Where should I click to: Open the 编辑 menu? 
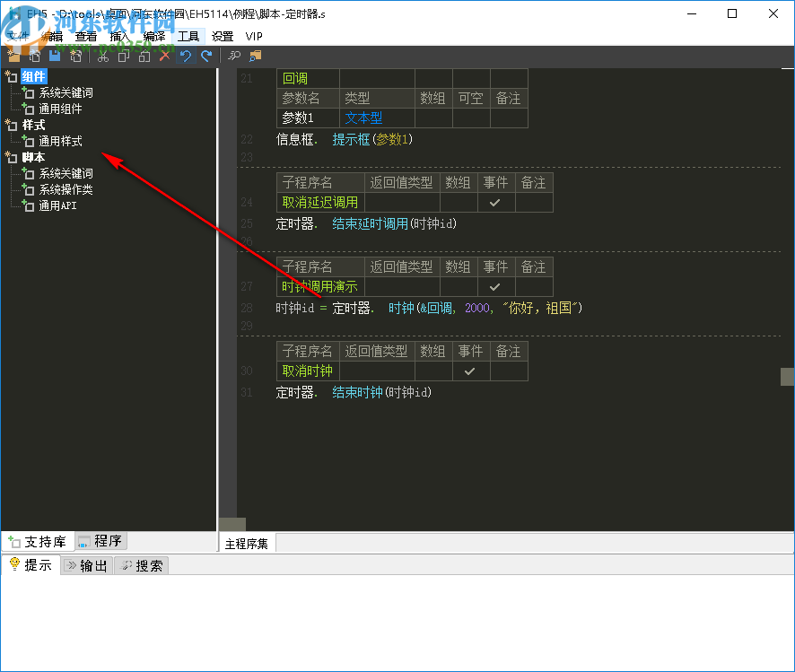[52, 36]
